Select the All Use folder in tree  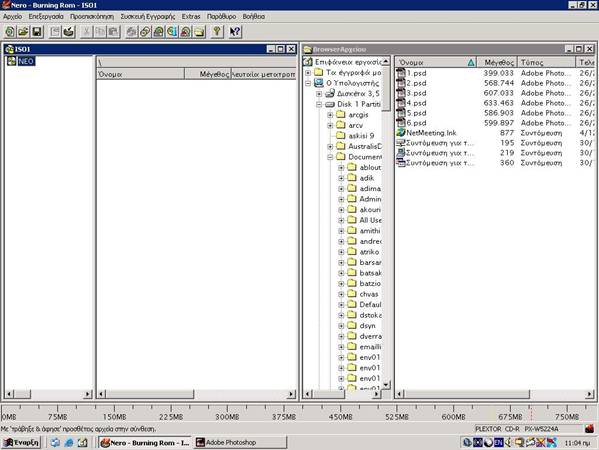pos(370,220)
